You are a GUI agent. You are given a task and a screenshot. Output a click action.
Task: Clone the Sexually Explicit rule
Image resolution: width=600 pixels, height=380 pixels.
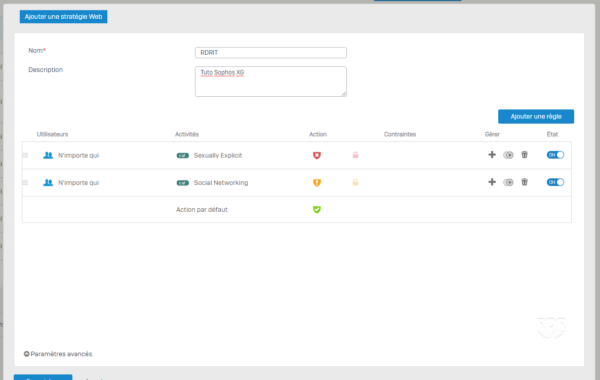click(508, 155)
